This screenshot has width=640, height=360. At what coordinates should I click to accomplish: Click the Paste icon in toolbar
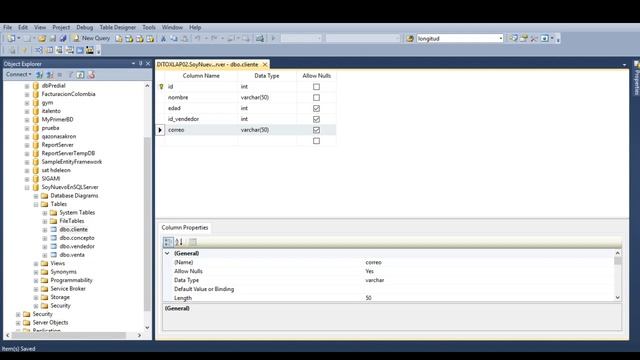[184, 38]
